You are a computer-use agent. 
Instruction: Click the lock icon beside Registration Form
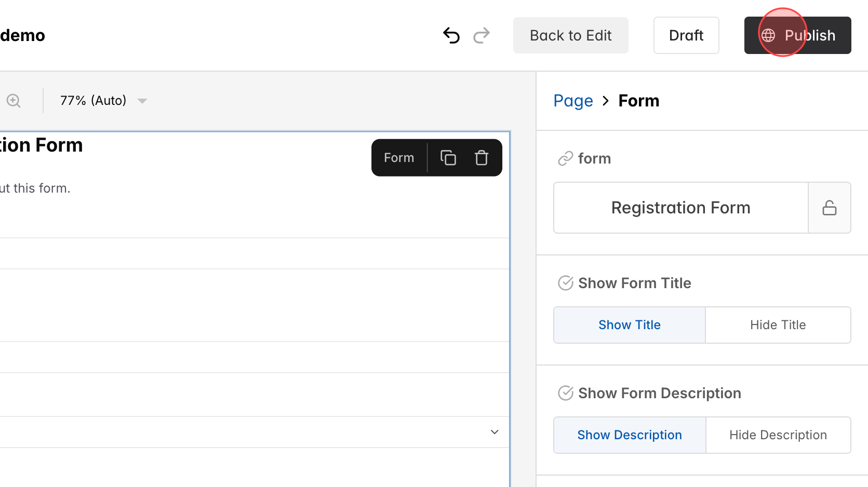tap(830, 208)
